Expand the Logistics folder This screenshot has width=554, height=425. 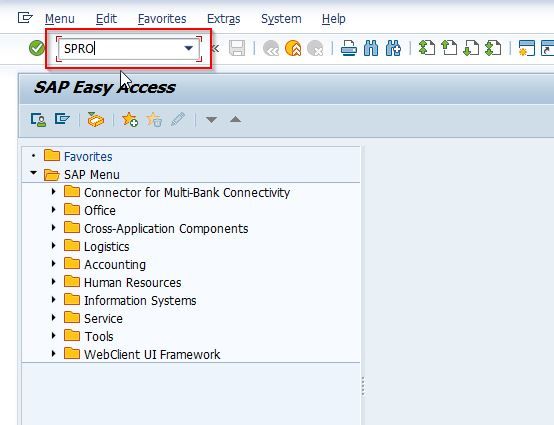point(54,246)
